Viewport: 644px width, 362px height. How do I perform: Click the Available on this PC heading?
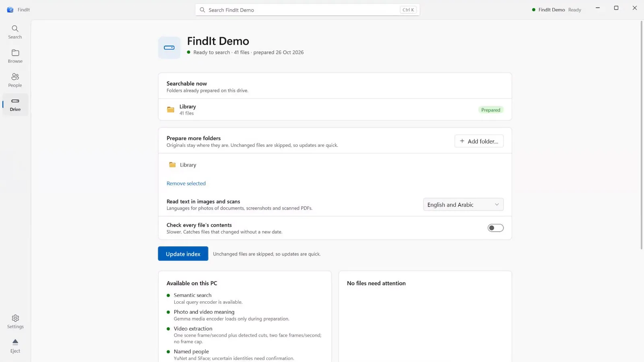(x=192, y=283)
